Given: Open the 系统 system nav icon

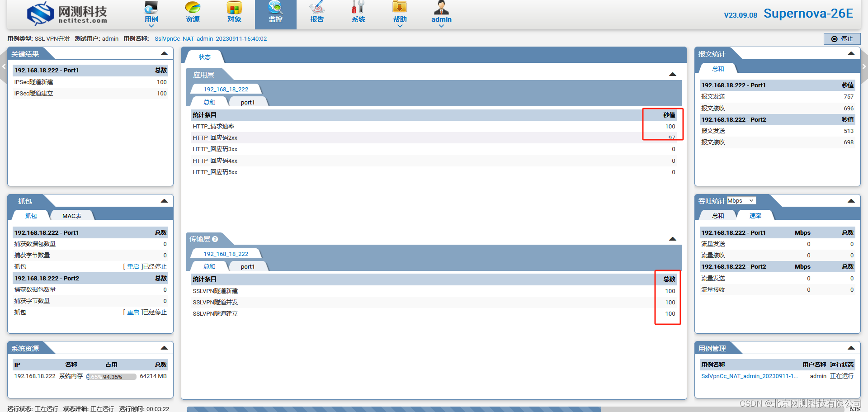Looking at the screenshot, I should (358, 8).
